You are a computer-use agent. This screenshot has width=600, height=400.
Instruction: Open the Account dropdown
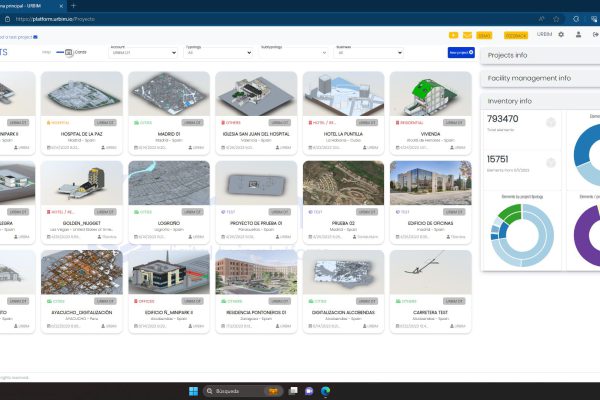(x=143, y=52)
